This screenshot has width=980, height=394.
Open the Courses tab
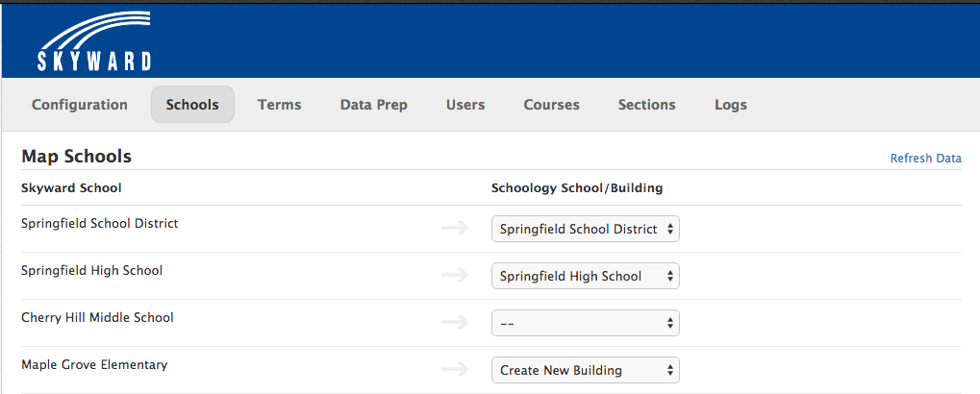pos(551,105)
